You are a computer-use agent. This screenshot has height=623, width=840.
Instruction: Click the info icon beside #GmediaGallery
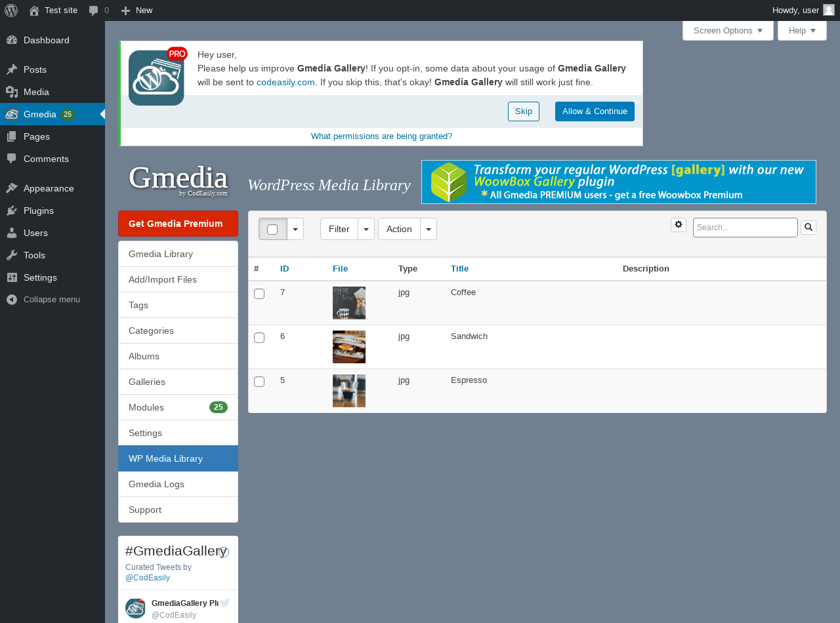point(224,552)
